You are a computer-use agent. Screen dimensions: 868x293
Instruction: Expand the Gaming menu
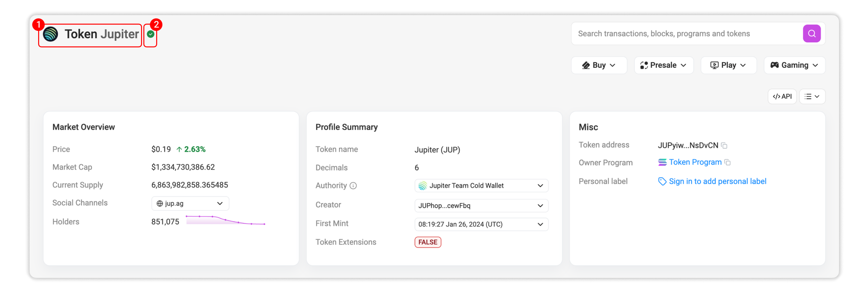click(x=794, y=65)
